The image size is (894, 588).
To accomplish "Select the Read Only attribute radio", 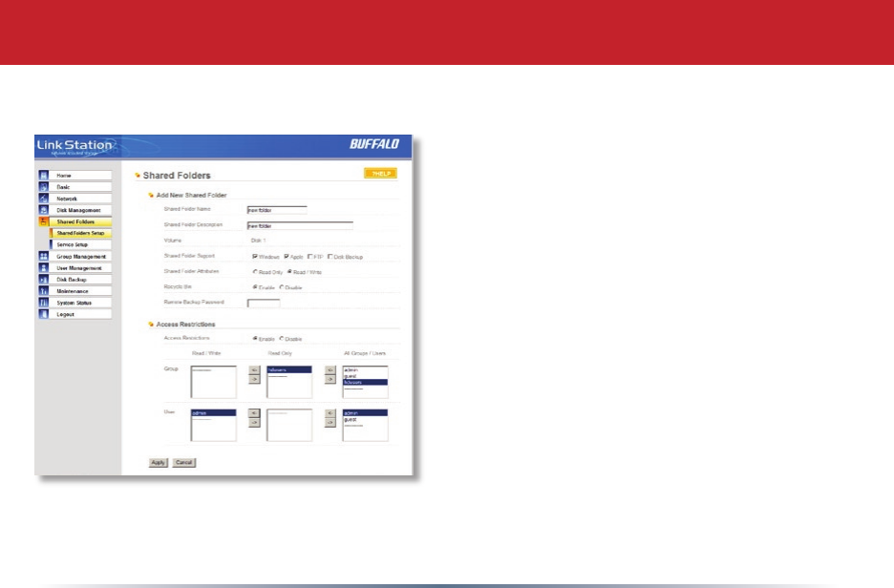I will click(x=255, y=272).
